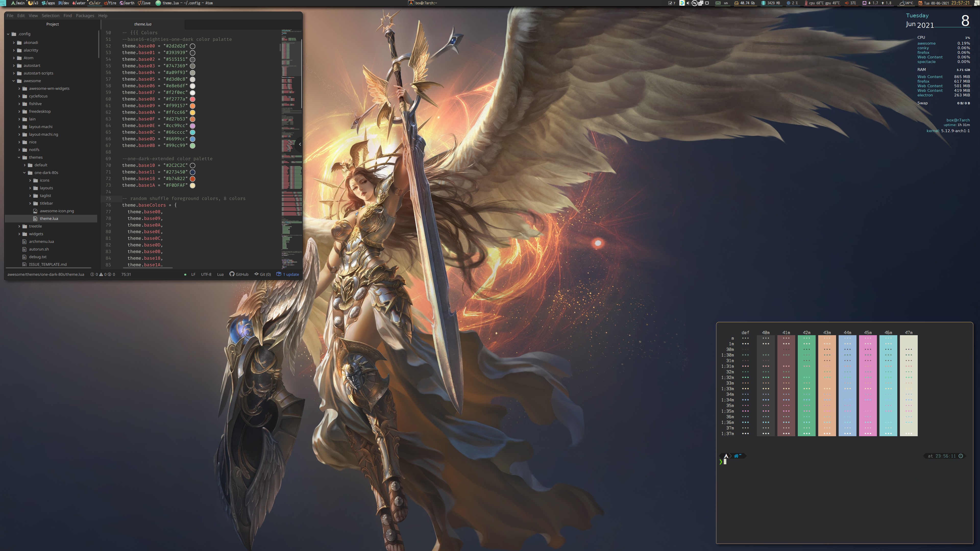Switch to the /w3 Firefox tag
Screen dimensions: 980x551
pyautogui.click(x=33, y=3)
